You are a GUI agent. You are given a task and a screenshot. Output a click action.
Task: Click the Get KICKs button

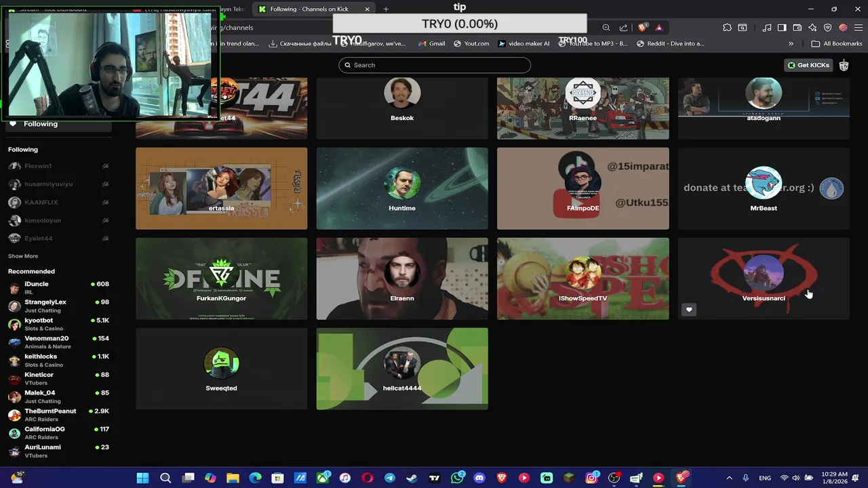coord(808,65)
